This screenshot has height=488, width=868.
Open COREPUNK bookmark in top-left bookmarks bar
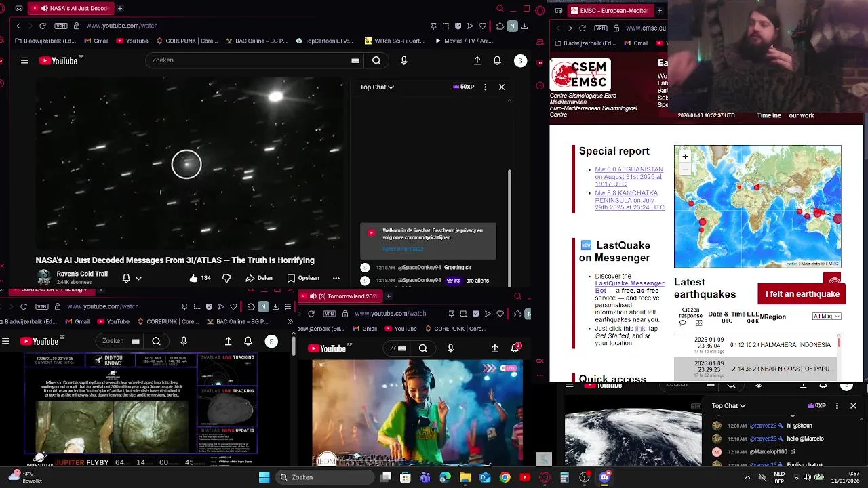click(x=186, y=41)
